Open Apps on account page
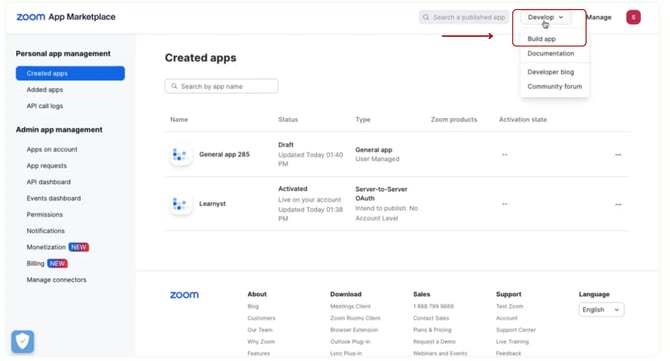Viewport: 670px width, 361px height. click(52, 150)
